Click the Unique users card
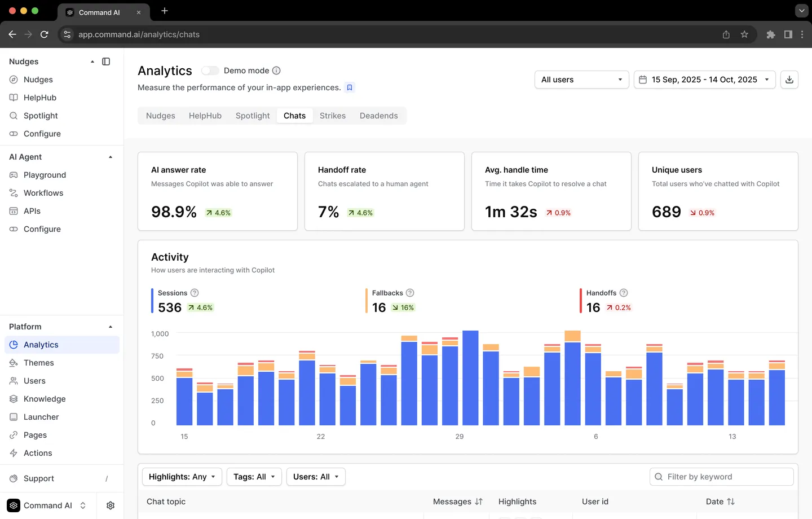This screenshot has width=812, height=519. pyautogui.click(x=718, y=191)
